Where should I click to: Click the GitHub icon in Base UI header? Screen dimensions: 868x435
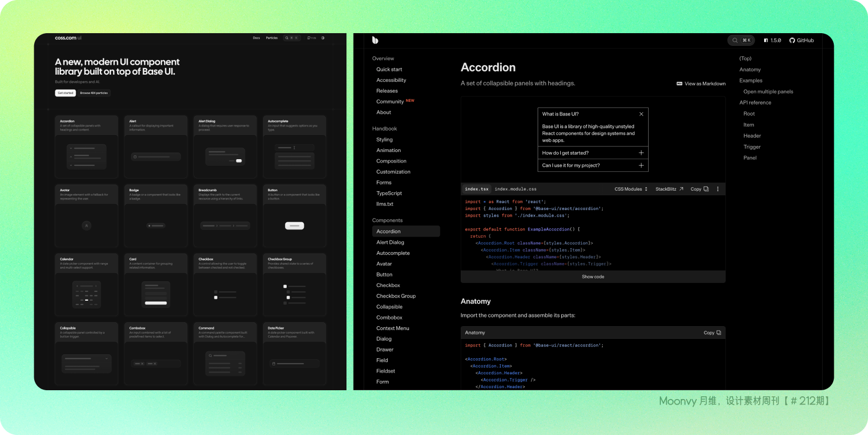coord(792,40)
